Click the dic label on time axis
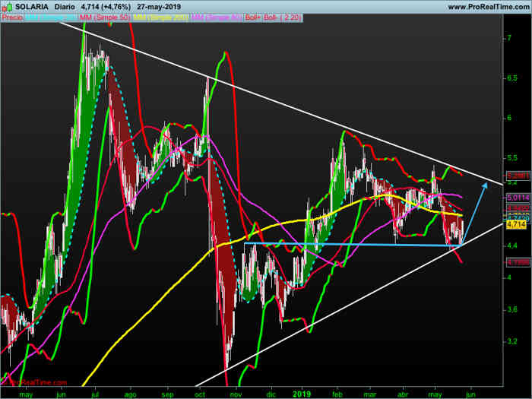 (271, 394)
